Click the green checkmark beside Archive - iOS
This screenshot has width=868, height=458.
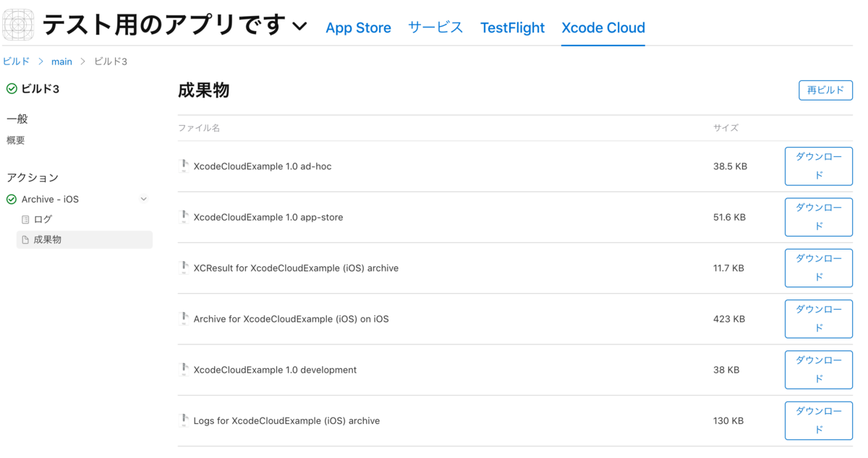[10, 198]
